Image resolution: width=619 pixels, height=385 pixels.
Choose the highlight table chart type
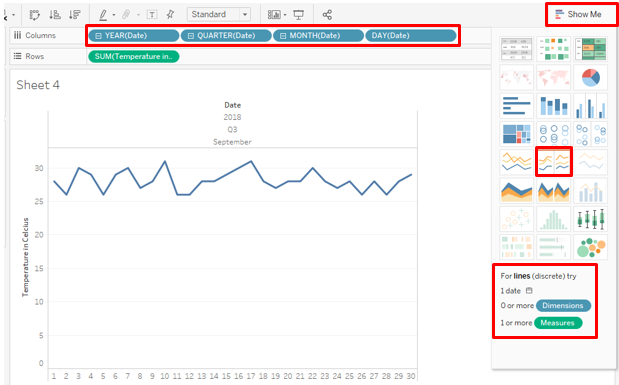591,49
